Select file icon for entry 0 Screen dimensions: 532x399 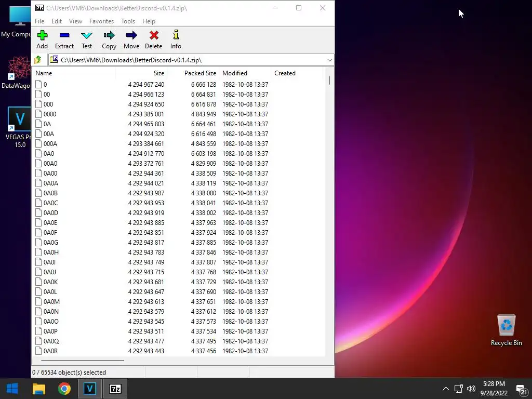pos(38,85)
